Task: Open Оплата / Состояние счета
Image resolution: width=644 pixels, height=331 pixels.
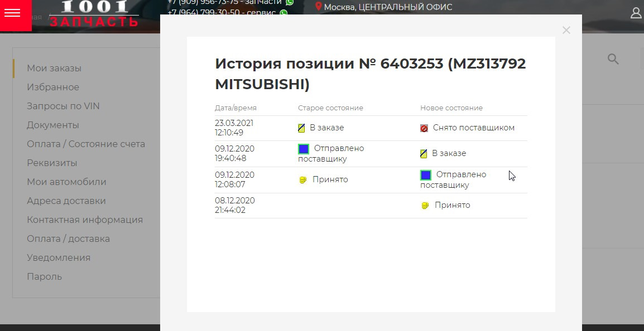Action: [x=86, y=144]
